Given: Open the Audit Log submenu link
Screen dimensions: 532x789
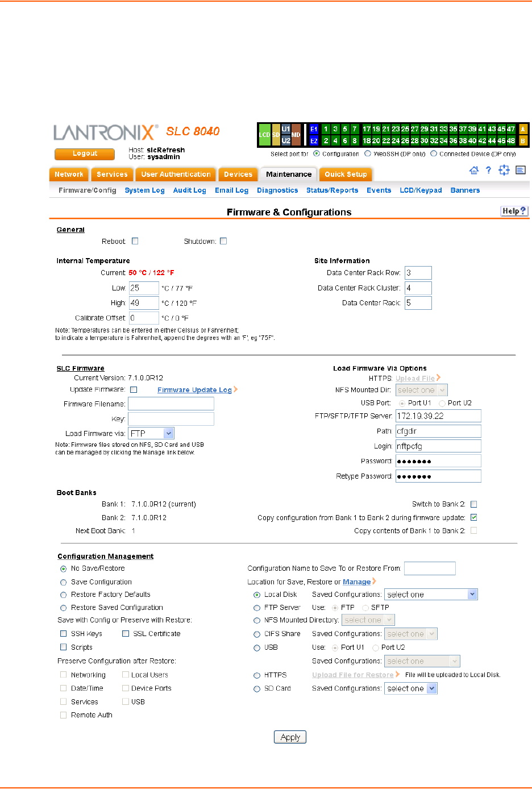Looking at the screenshot, I should point(190,190).
